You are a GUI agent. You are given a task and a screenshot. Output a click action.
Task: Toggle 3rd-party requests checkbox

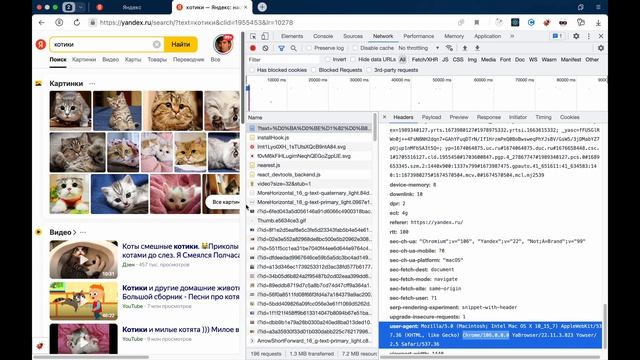click(369, 70)
